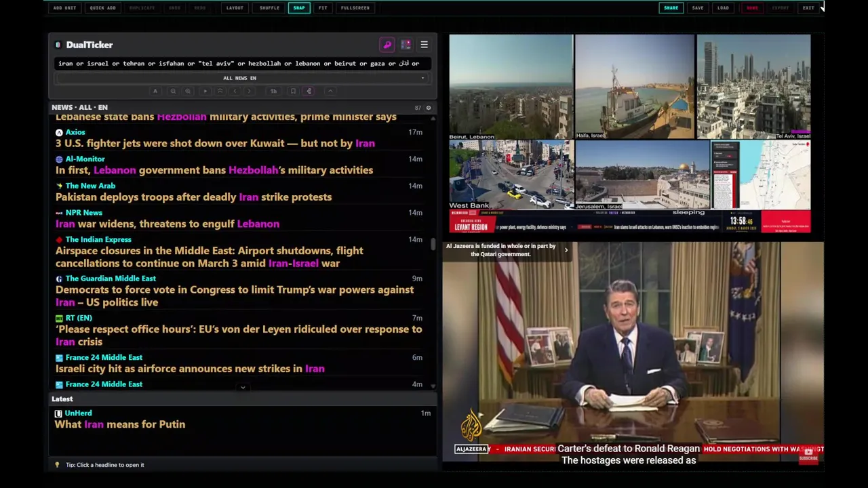Open the Beirut, Lebanon webcam thumbnail
This screenshot has height=488, width=868.
(511, 87)
